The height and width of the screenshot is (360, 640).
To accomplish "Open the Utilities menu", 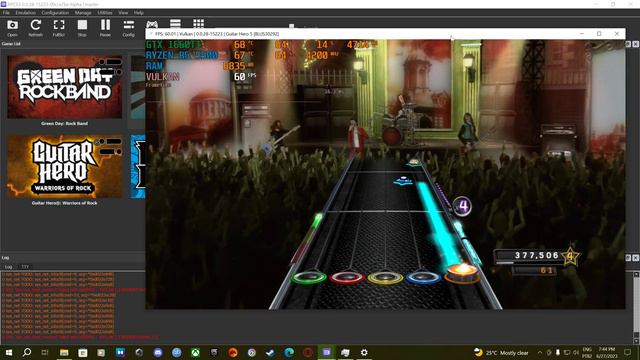I will [105, 13].
